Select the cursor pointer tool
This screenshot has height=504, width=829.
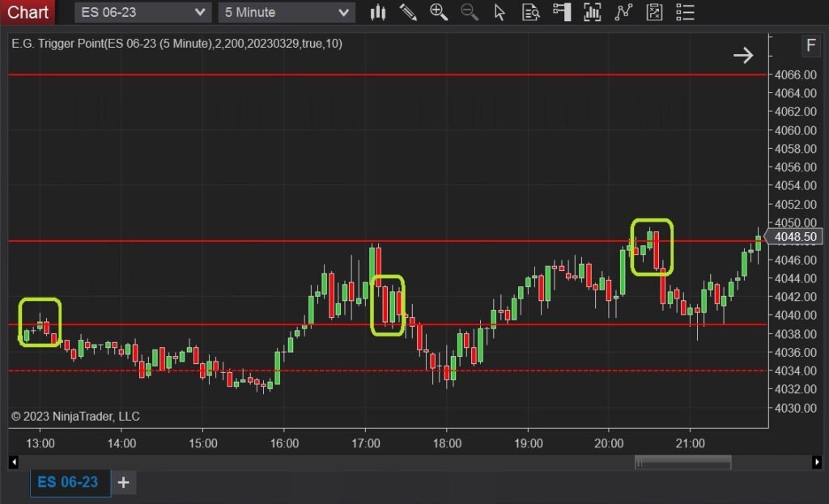[500, 12]
